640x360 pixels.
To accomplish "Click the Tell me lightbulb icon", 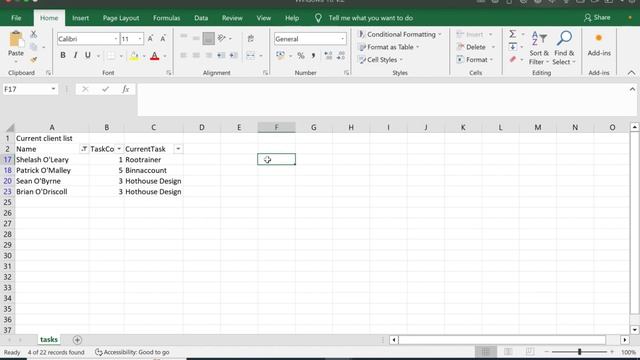I will pos(318,18).
